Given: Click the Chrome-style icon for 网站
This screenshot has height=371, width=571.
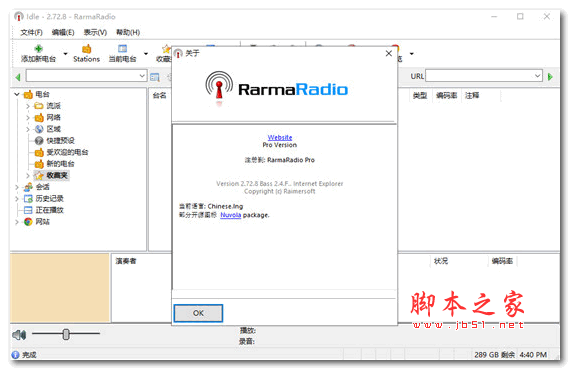Looking at the screenshot, I should pos(28,222).
